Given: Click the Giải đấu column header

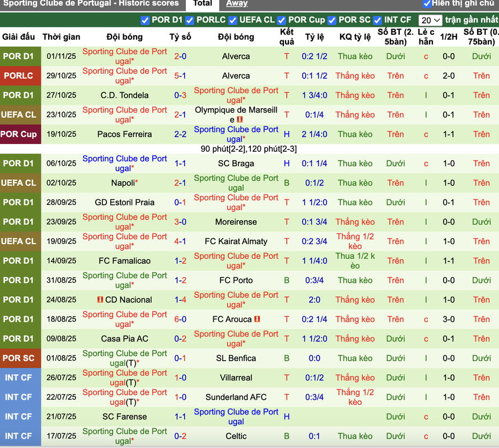Looking at the screenshot, I should click(18, 37).
